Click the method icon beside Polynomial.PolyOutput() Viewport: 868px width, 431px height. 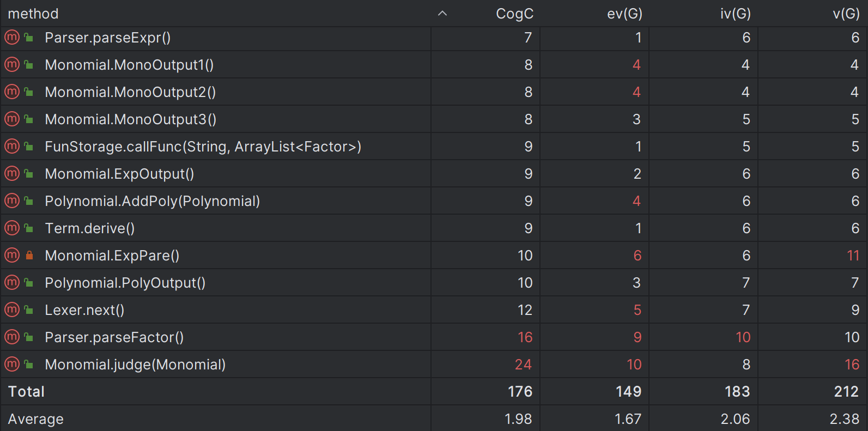[x=12, y=283]
